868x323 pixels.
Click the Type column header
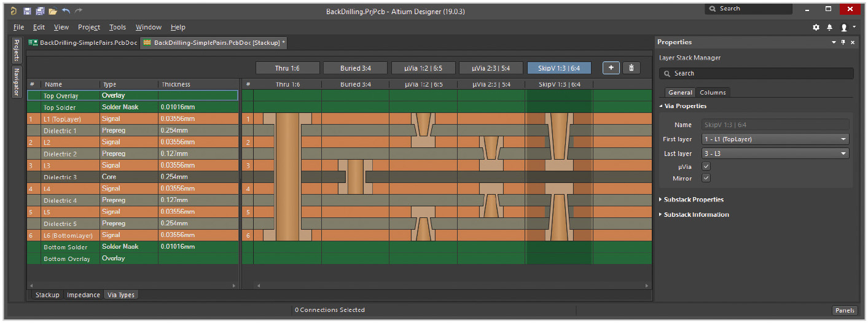(x=129, y=84)
